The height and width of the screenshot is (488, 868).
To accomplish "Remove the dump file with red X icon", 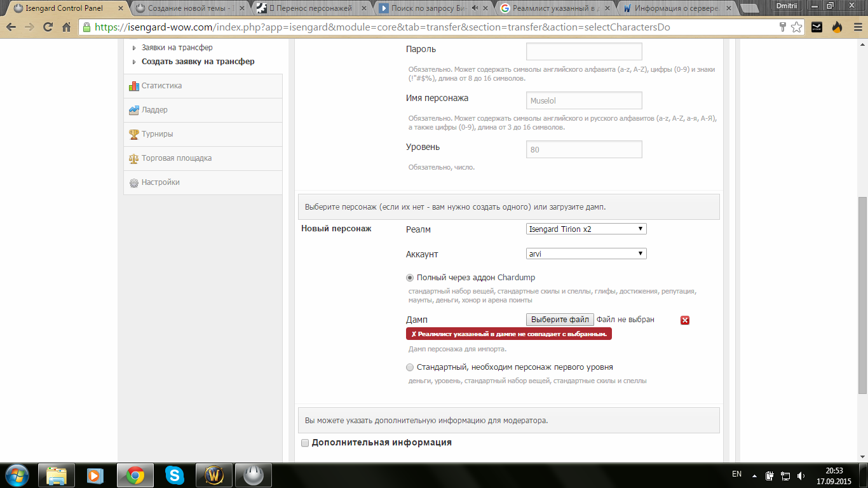I will (x=685, y=320).
